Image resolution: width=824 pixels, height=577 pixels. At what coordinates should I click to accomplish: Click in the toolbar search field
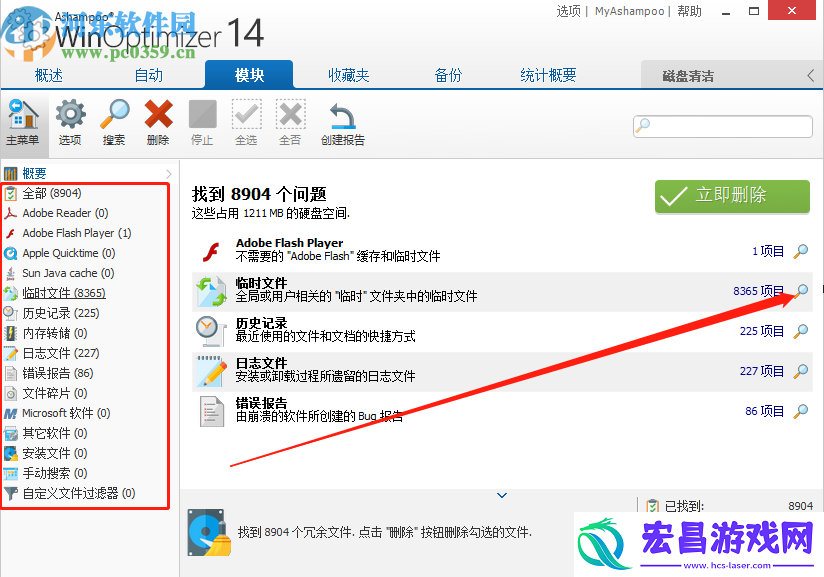click(723, 127)
